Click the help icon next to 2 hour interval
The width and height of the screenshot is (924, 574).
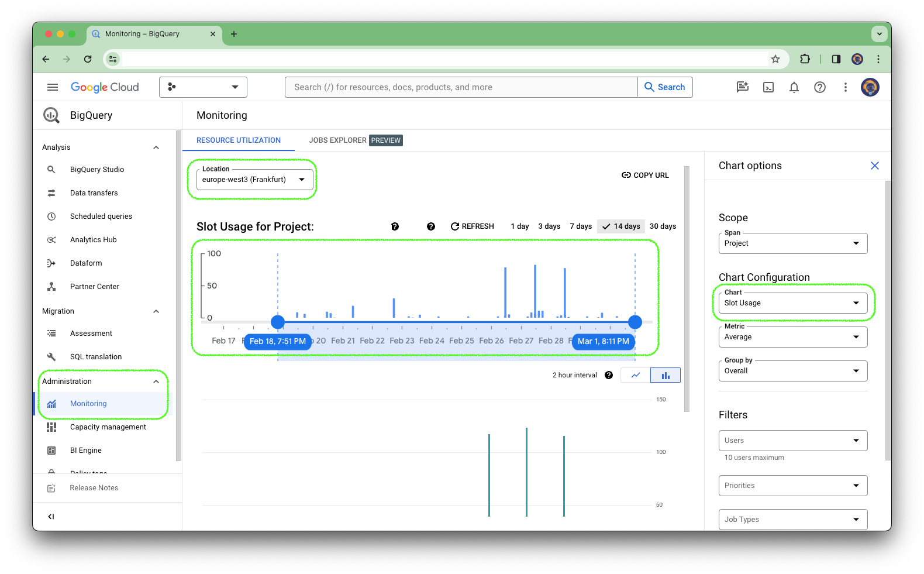coord(609,375)
